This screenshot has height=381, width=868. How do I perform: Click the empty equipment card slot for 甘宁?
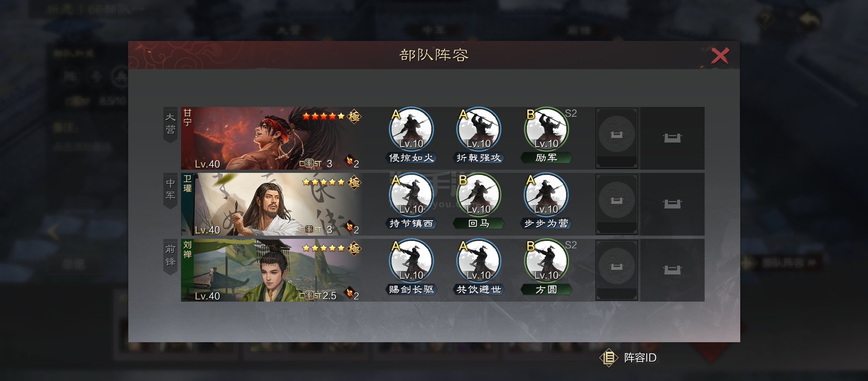[x=617, y=138]
